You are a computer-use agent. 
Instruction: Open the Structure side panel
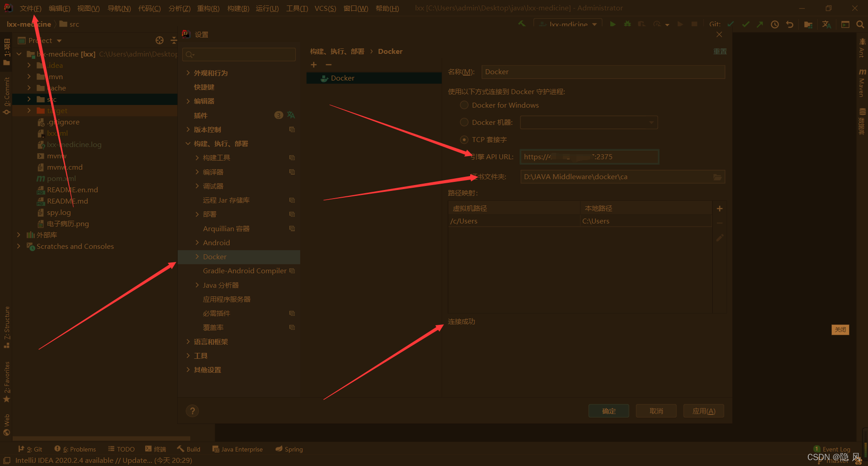coord(7,327)
